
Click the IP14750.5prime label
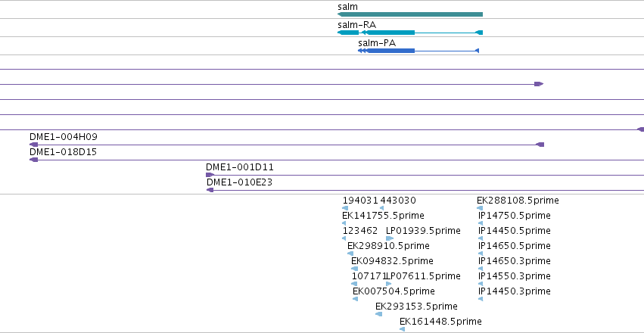point(514,216)
